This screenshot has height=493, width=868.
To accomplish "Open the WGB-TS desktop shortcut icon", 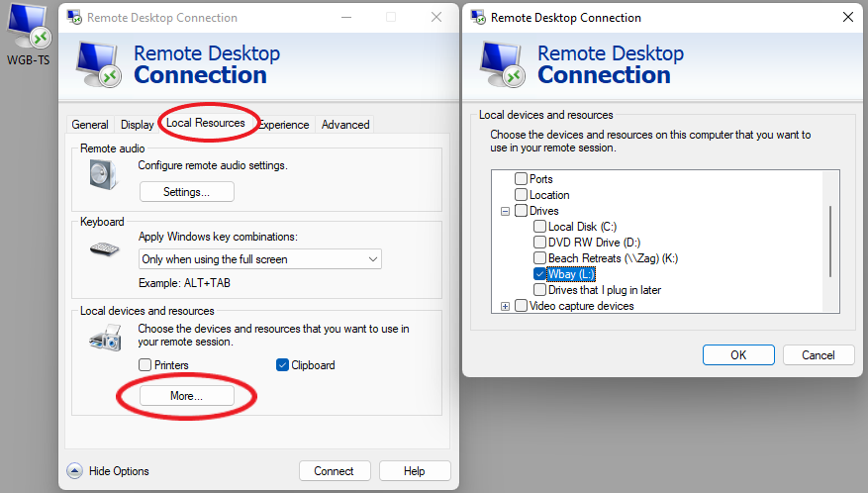I will click(x=29, y=34).
